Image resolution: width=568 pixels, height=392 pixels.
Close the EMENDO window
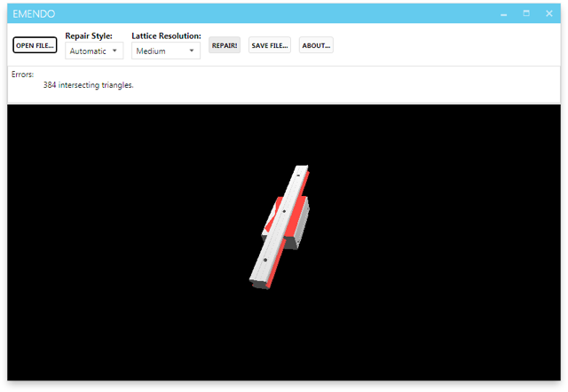pyautogui.click(x=549, y=13)
